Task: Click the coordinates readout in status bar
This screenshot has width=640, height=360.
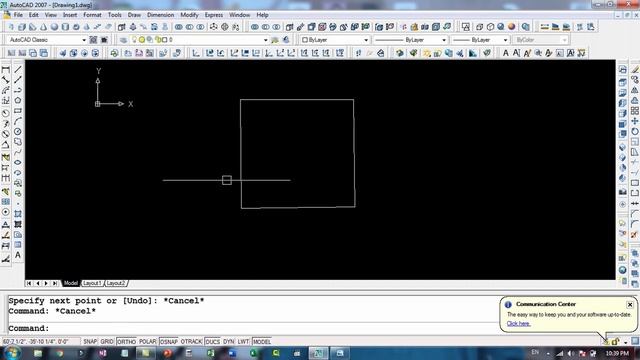Action: [41, 342]
